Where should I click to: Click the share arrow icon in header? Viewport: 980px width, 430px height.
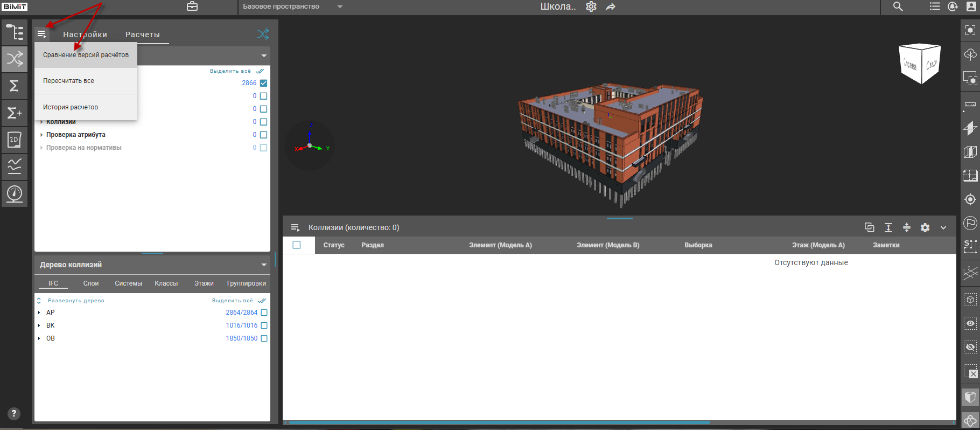(x=611, y=6)
